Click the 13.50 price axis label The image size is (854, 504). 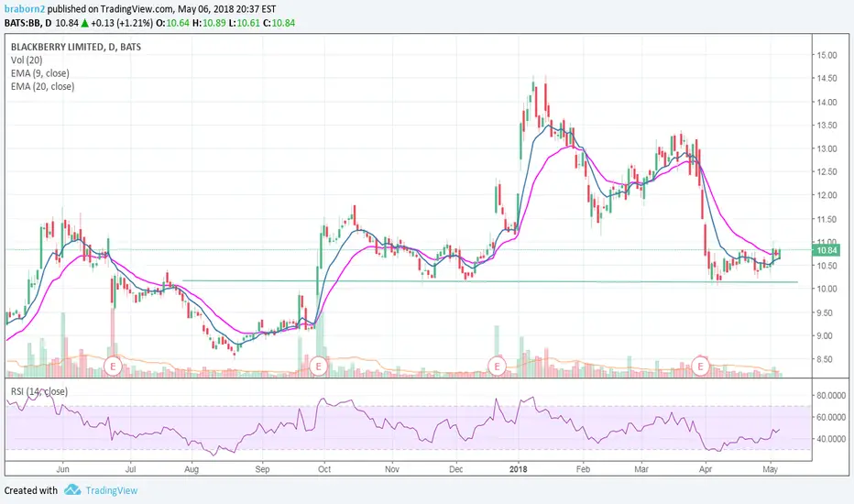[x=827, y=126]
